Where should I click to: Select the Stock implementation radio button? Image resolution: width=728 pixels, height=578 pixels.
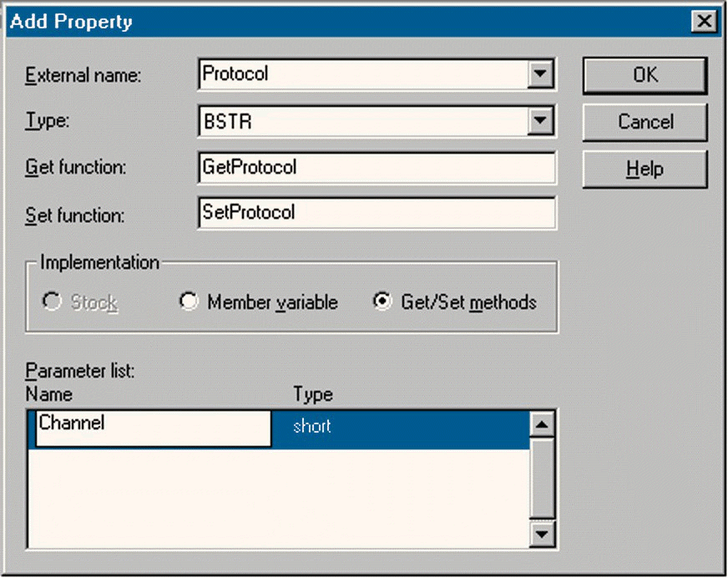pos(53,302)
